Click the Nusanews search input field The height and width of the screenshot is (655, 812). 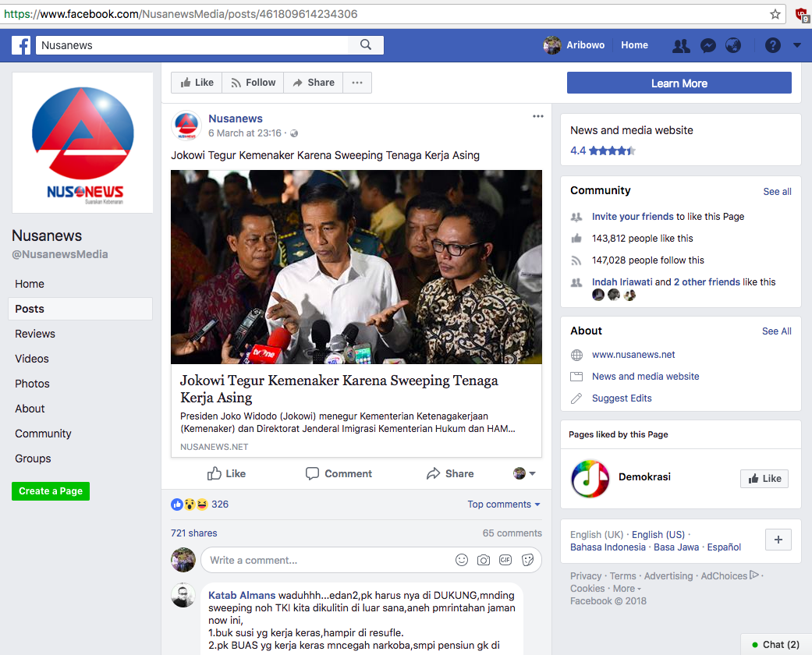[x=193, y=45]
